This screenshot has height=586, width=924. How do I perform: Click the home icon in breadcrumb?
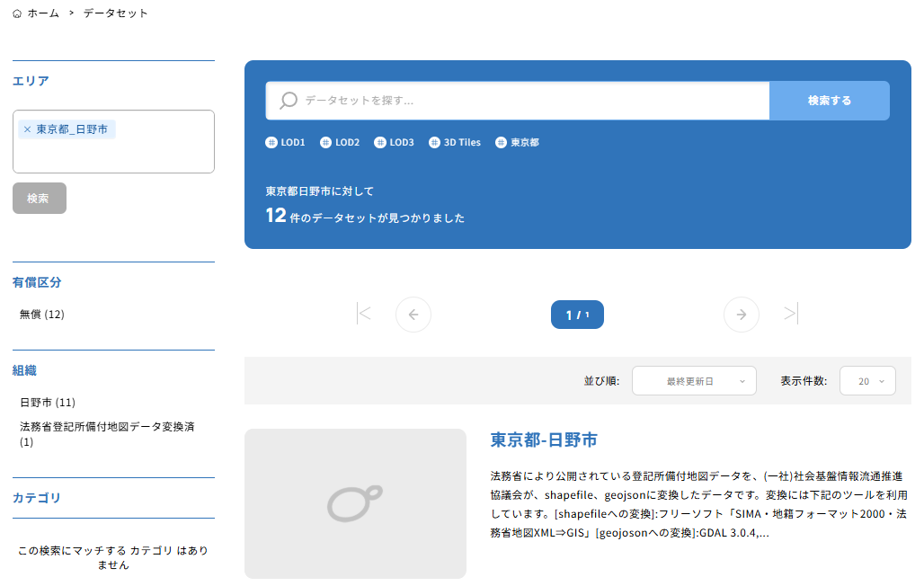(17, 13)
